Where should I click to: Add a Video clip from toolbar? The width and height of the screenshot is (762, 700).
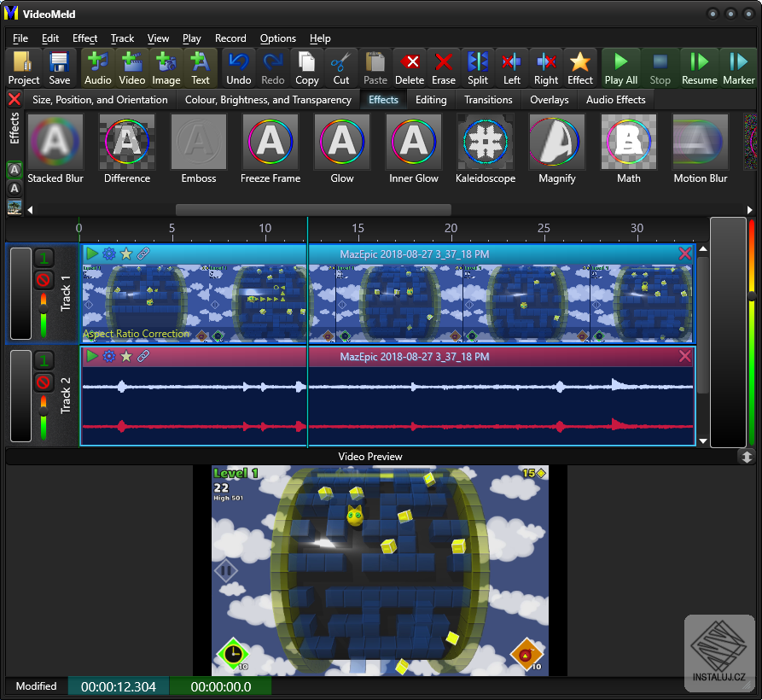click(131, 68)
